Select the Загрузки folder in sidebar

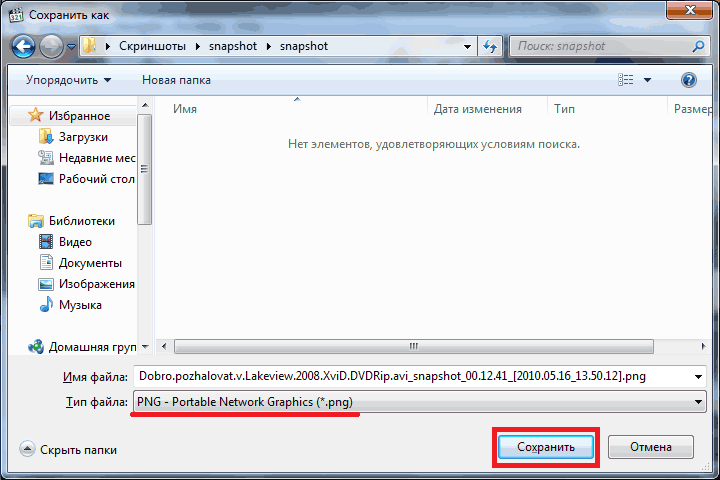[x=82, y=137]
